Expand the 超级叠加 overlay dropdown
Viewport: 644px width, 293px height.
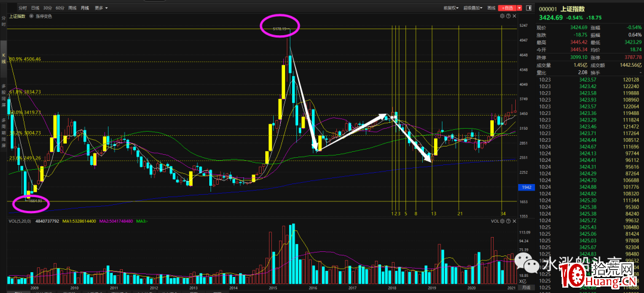tap(473, 8)
